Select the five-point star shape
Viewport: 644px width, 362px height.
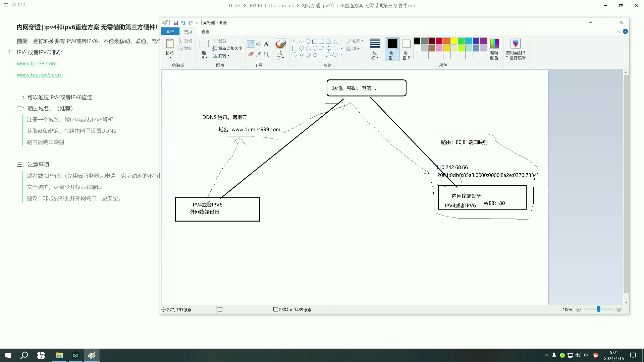[x=308, y=55]
